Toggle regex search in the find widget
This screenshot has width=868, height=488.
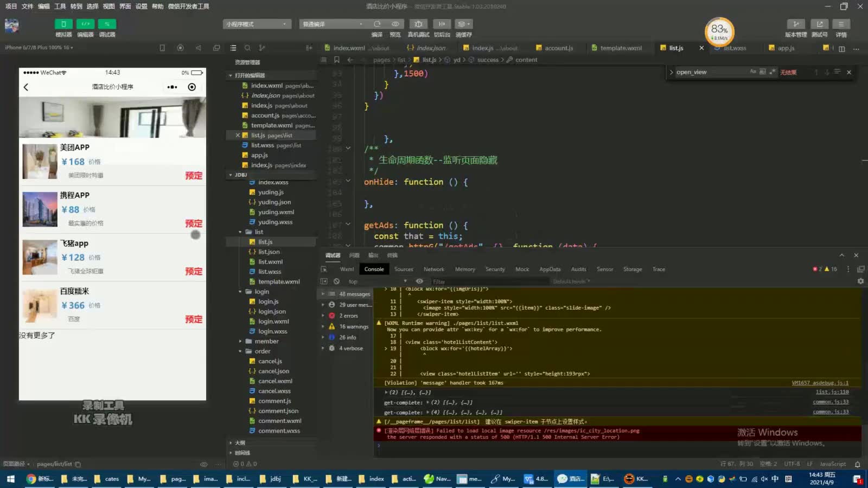772,72
